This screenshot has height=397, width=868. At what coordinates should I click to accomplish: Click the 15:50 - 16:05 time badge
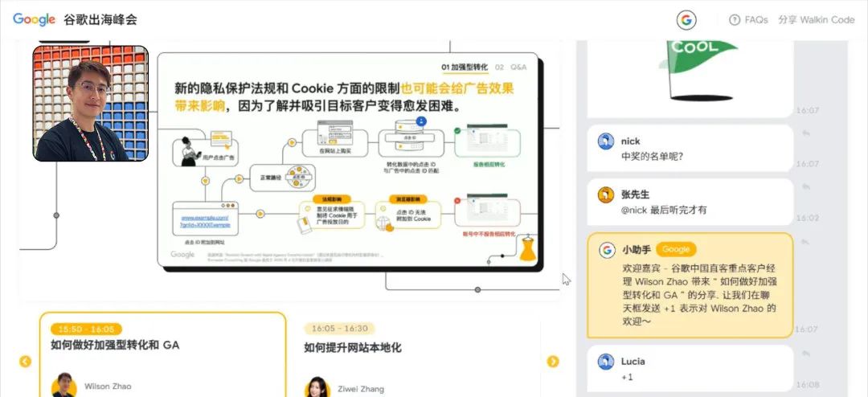tap(86, 329)
